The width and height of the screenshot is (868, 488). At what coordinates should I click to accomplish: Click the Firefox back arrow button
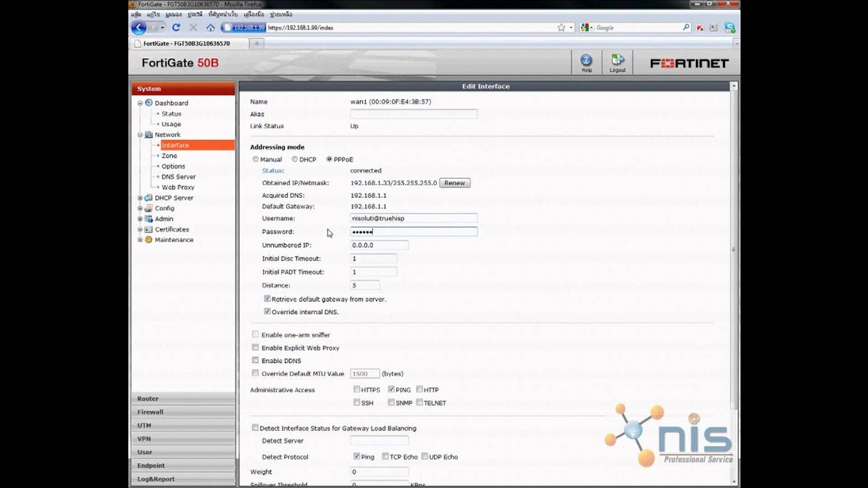click(139, 28)
